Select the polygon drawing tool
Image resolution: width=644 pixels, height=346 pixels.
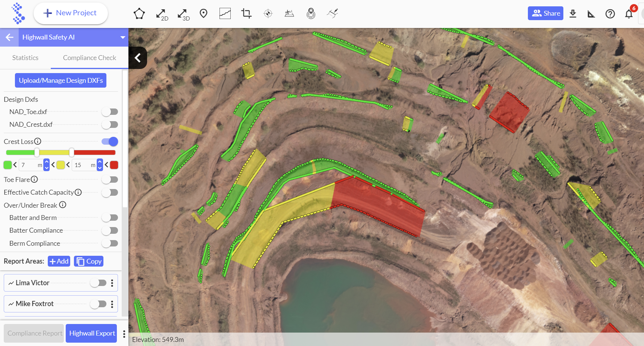139,14
